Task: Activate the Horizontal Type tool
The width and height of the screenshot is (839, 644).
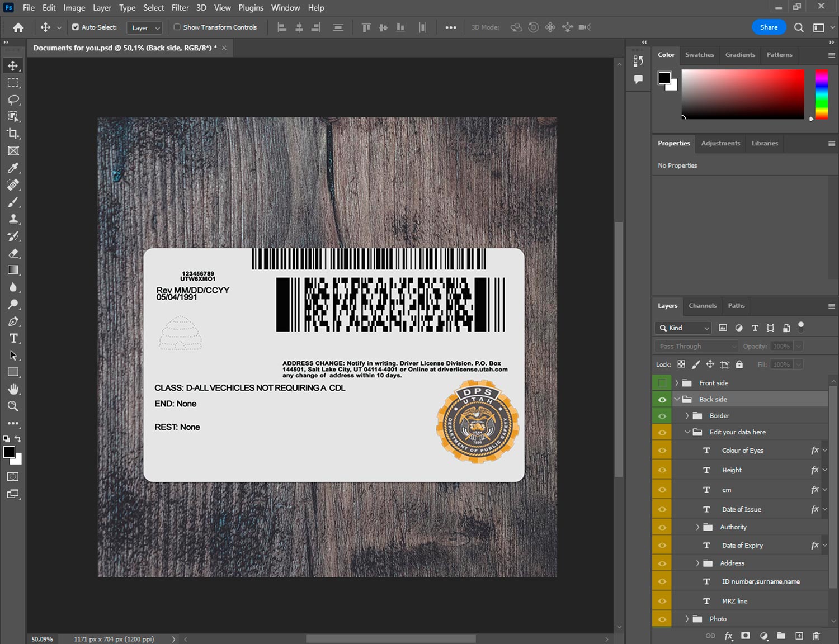Action: coord(13,338)
